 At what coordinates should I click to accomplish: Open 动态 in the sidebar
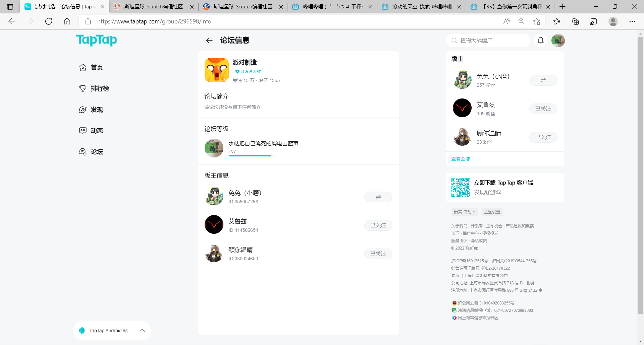click(91, 131)
